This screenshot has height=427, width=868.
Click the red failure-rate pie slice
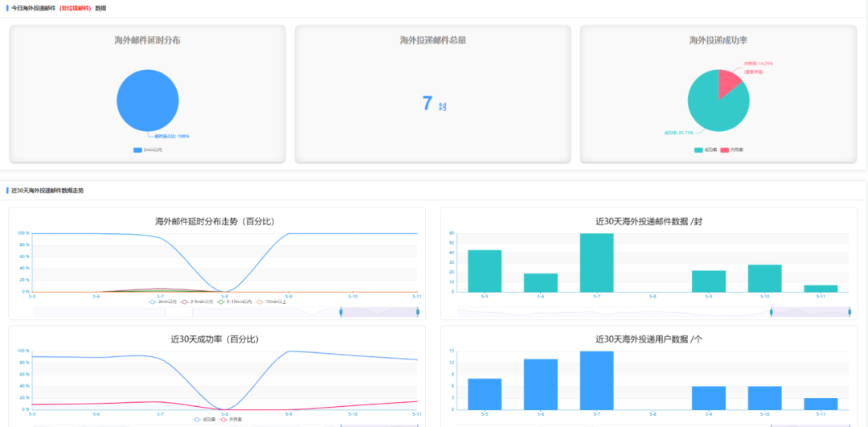click(x=727, y=83)
